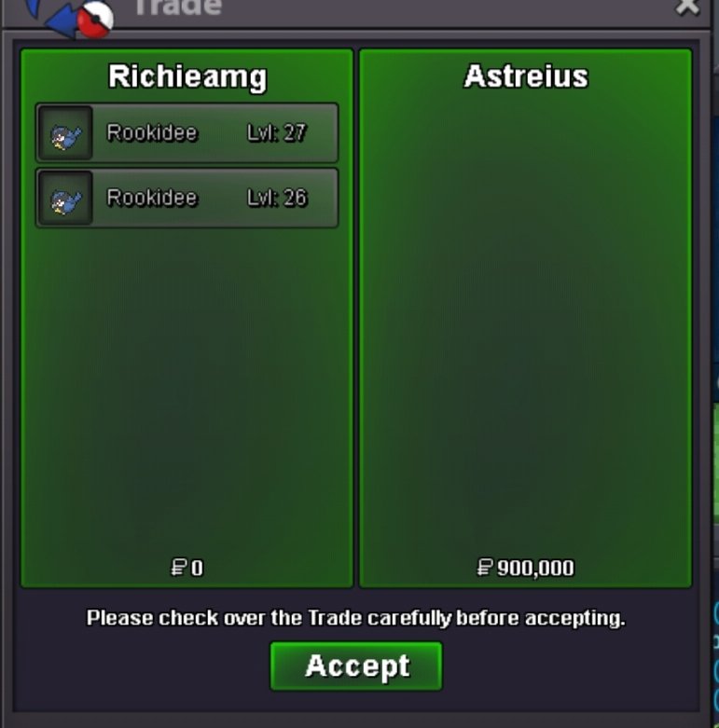This screenshot has width=719, height=728.
Task: Click the empty area below Richieamg's Rookidee entries
Action: click(x=187, y=390)
